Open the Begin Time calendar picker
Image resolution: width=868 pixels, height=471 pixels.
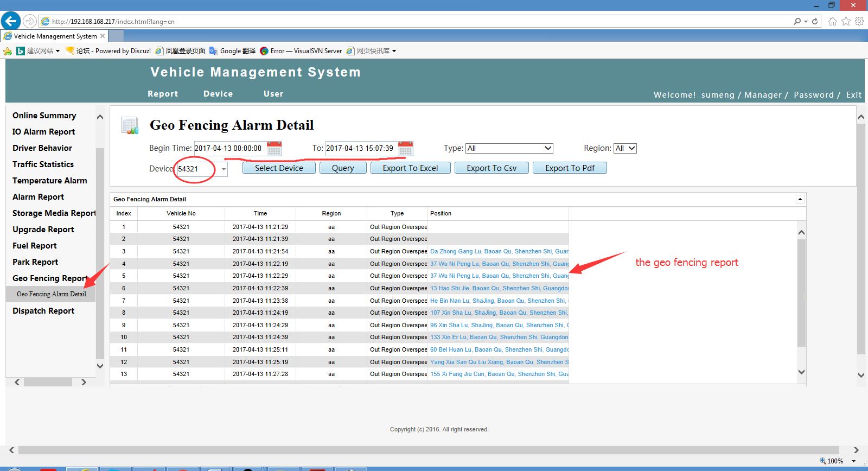[275, 148]
